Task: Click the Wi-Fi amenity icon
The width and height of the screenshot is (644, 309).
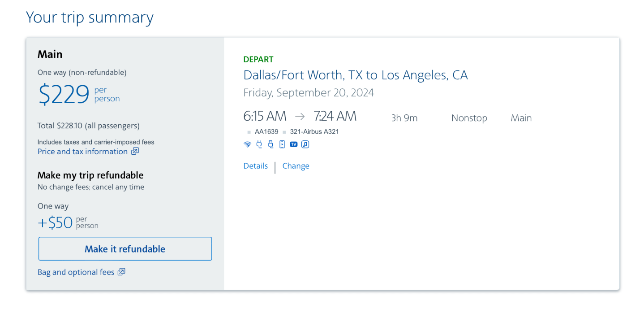Action: [x=248, y=144]
